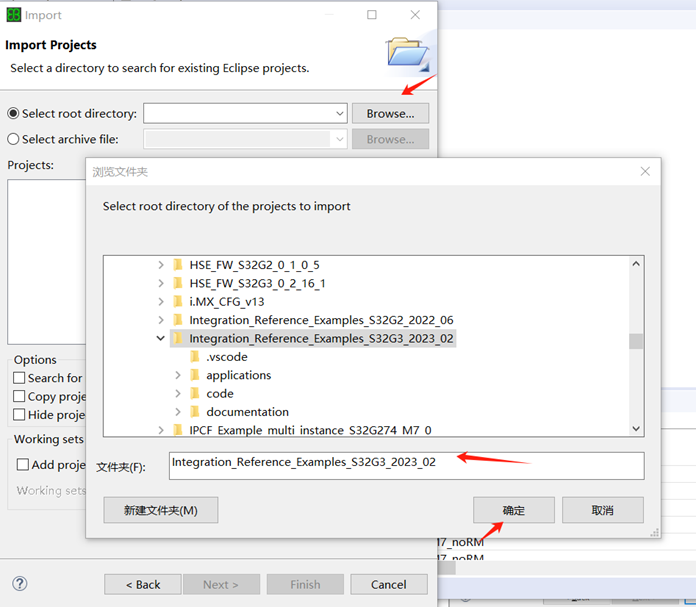Screen dimensions: 696x607
Task: Expand the HSE_FW_S32G2_0_1_0_5 folder
Action: coord(161,265)
